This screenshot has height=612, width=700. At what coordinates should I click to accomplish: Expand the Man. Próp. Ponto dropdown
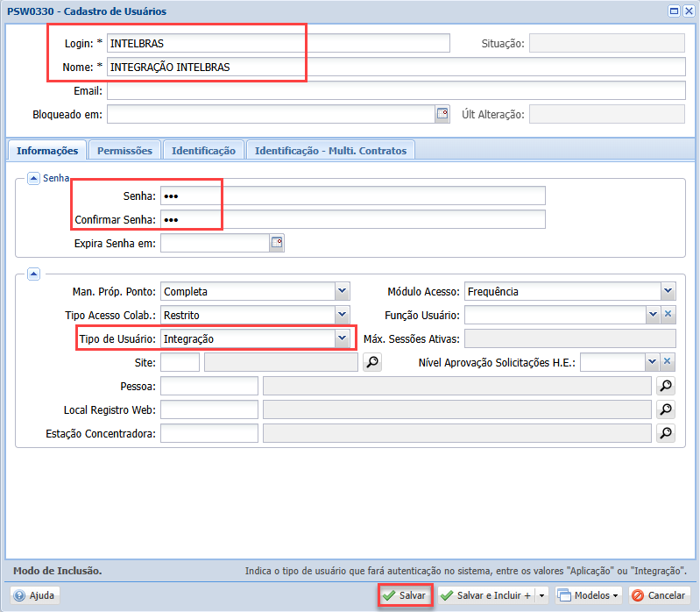point(342,291)
